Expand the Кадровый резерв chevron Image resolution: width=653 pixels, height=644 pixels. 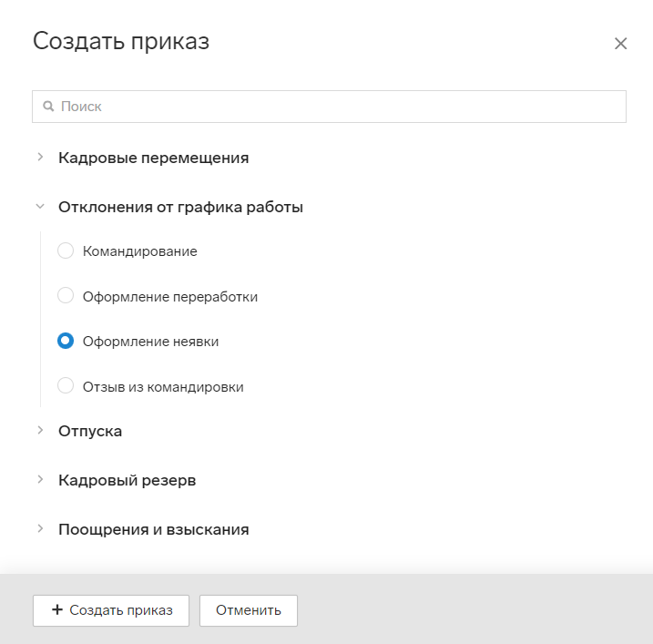pyautogui.click(x=40, y=479)
